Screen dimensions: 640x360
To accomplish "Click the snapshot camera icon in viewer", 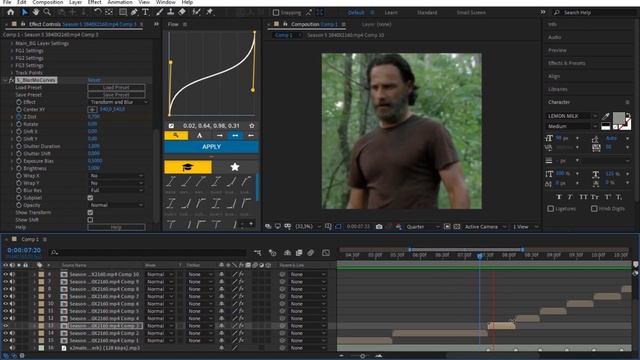I will [379, 227].
